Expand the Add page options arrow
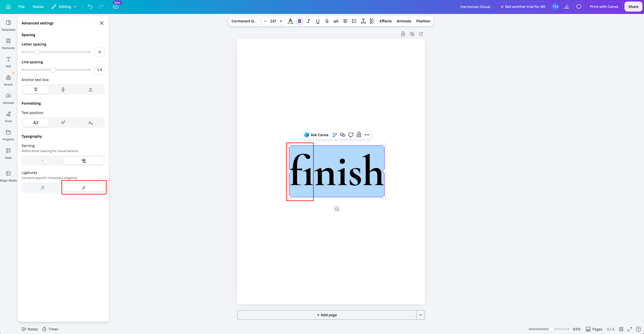 tap(420, 315)
